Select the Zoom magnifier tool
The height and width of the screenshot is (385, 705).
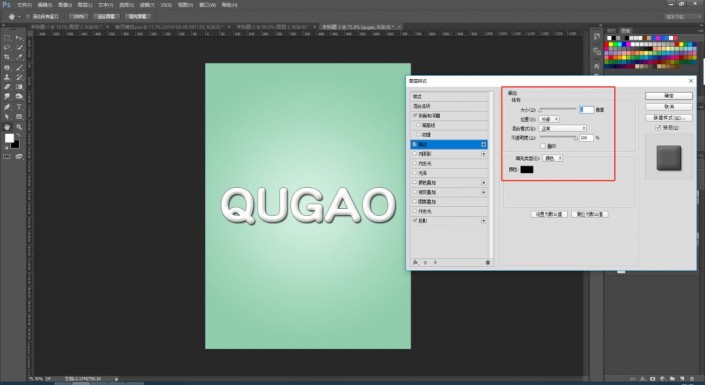[x=19, y=127]
